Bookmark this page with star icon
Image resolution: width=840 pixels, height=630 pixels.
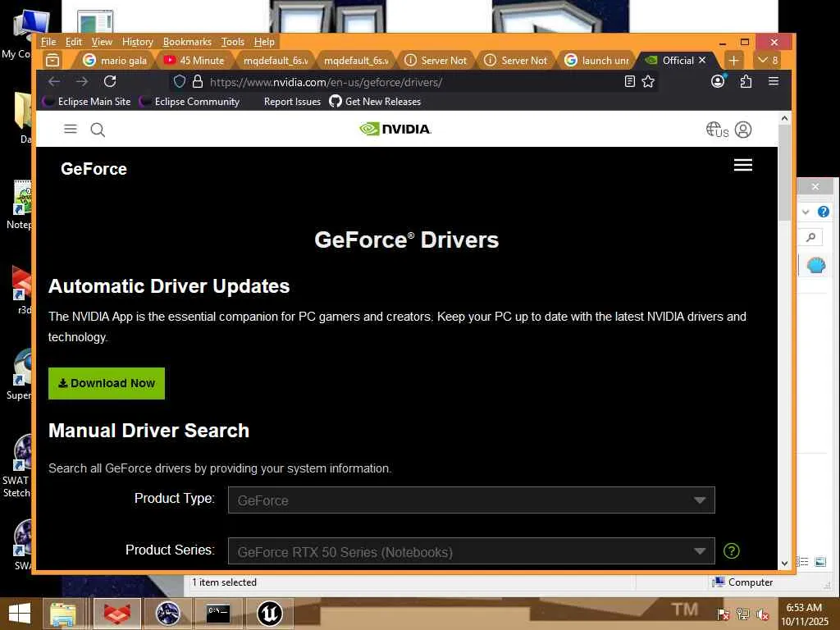coord(648,81)
